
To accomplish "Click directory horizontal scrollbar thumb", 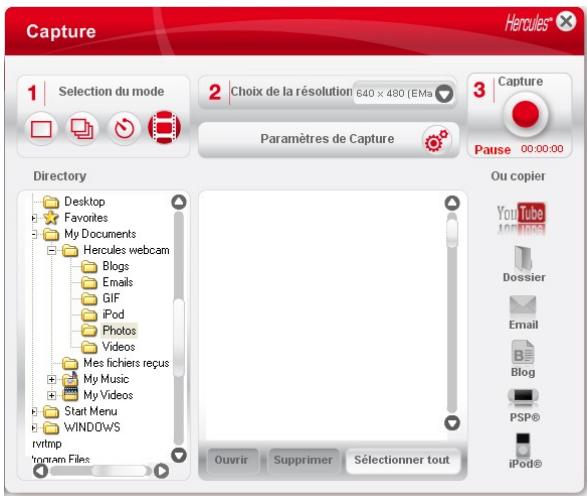I will pyautogui.click(x=120, y=471).
